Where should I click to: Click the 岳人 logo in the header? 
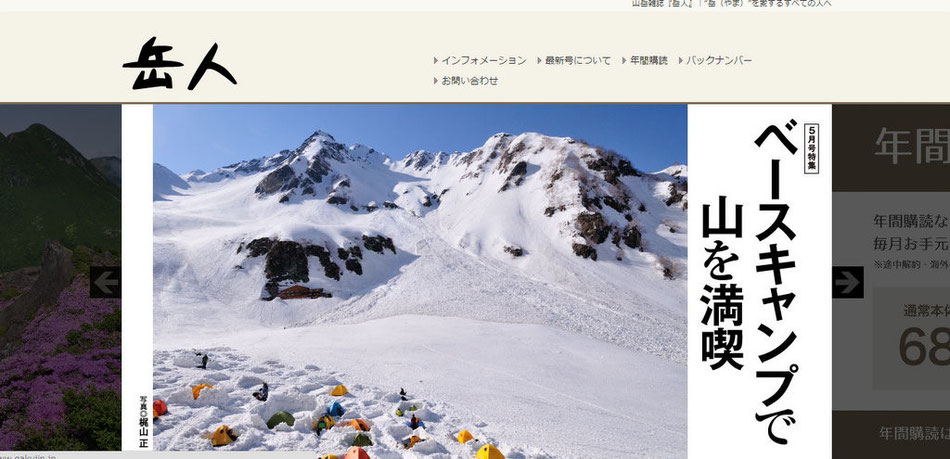pyautogui.click(x=179, y=64)
